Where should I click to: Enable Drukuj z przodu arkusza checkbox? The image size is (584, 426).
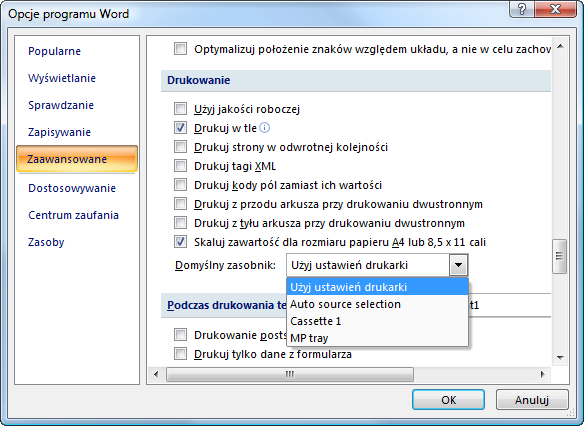(181, 204)
